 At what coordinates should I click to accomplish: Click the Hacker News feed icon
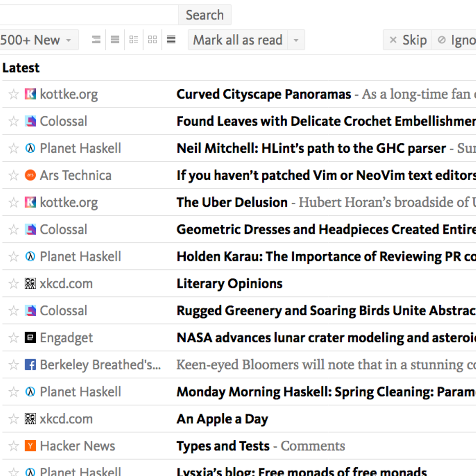pos(30,446)
